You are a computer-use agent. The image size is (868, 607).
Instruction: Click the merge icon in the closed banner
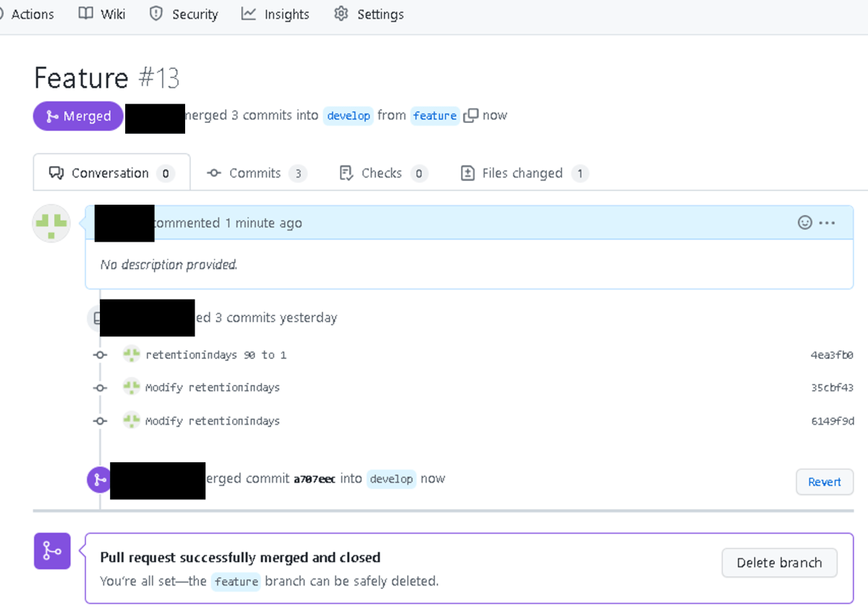pos(51,551)
